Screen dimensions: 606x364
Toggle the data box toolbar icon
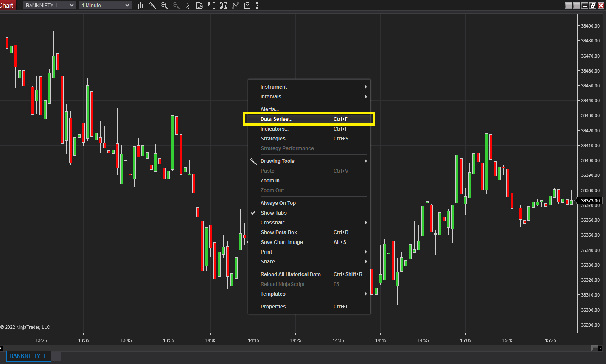coord(199,6)
